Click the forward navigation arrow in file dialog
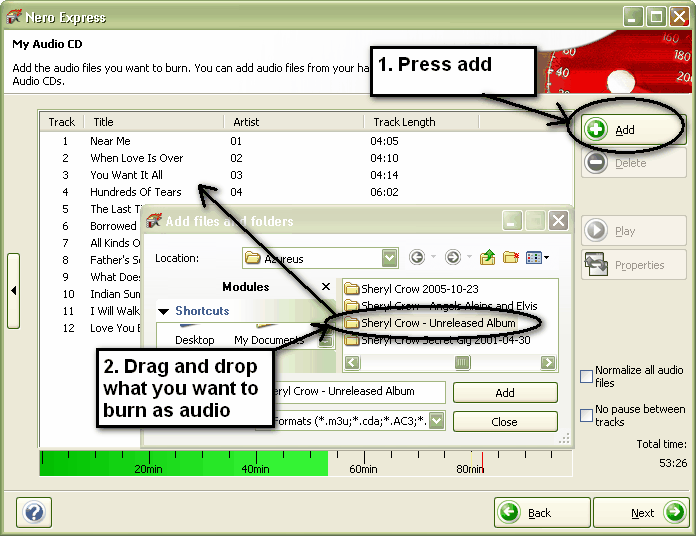Image resolution: width=696 pixels, height=536 pixels. (453, 257)
